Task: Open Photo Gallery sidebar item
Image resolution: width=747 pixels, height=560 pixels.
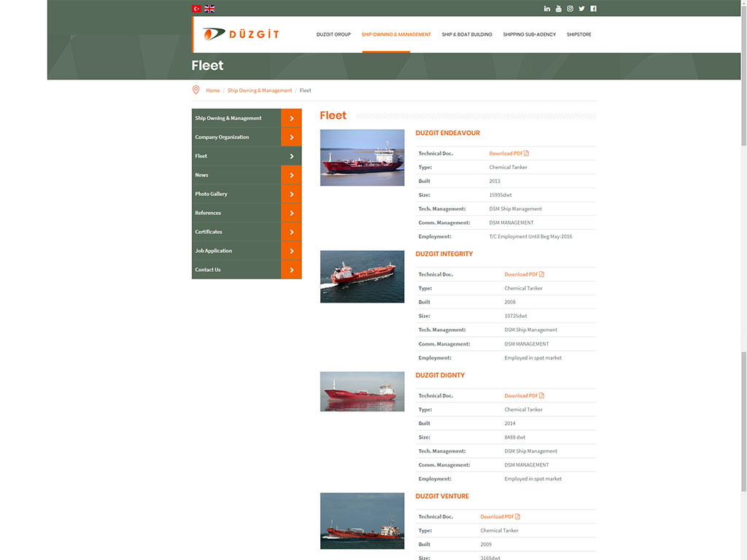Action: click(236, 194)
